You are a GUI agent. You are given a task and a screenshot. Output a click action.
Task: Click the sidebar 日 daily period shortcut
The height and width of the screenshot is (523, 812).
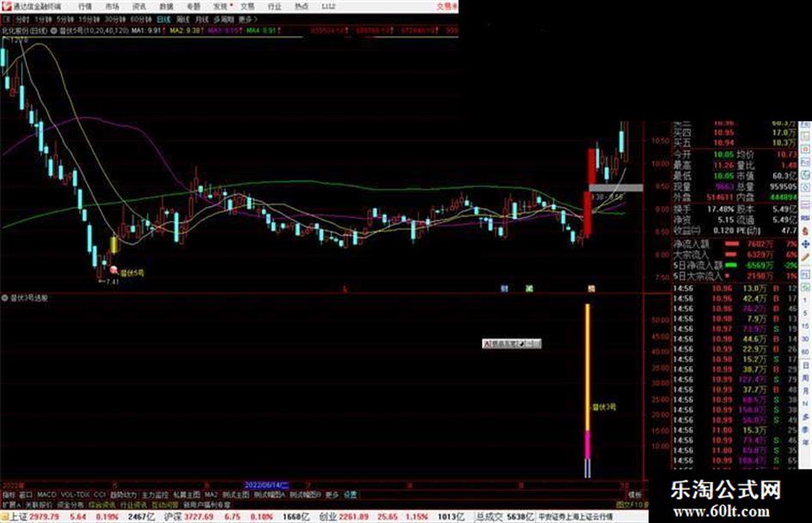coord(805,365)
